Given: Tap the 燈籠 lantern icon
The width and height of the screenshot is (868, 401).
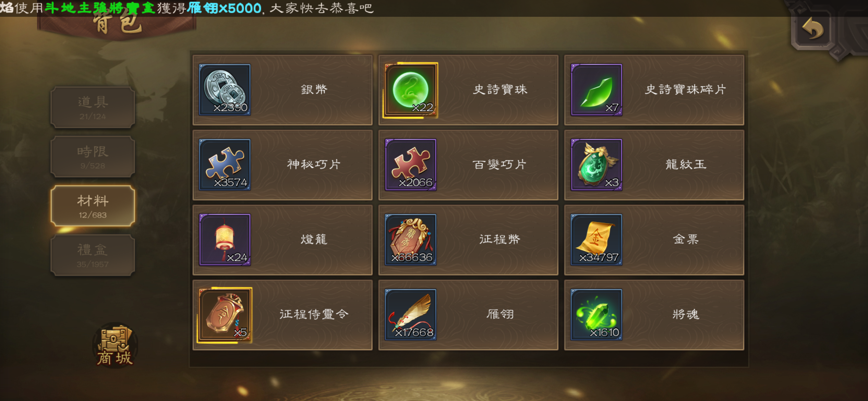Looking at the screenshot, I should (225, 240).
